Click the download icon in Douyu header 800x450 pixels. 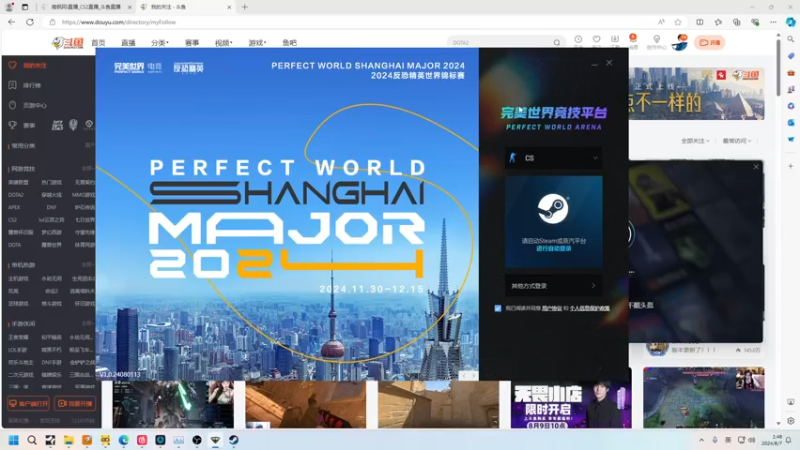pos(615,41)
